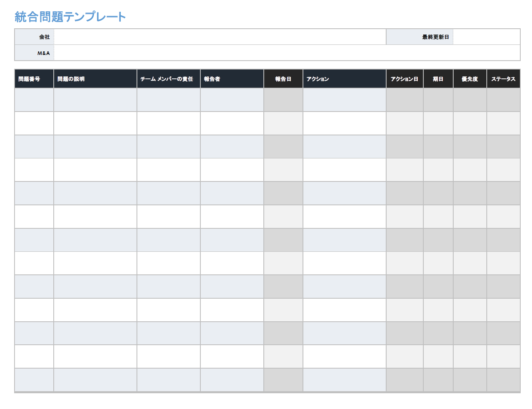The image size is (532, 409).
Task: Select the チーム メンバーの責任 header
Action: click(168, 79)
